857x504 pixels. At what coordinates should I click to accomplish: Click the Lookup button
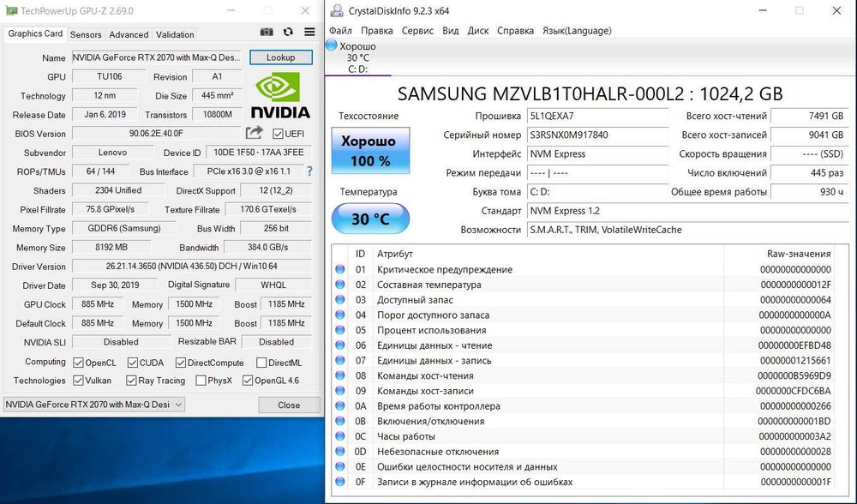[280, 57]
